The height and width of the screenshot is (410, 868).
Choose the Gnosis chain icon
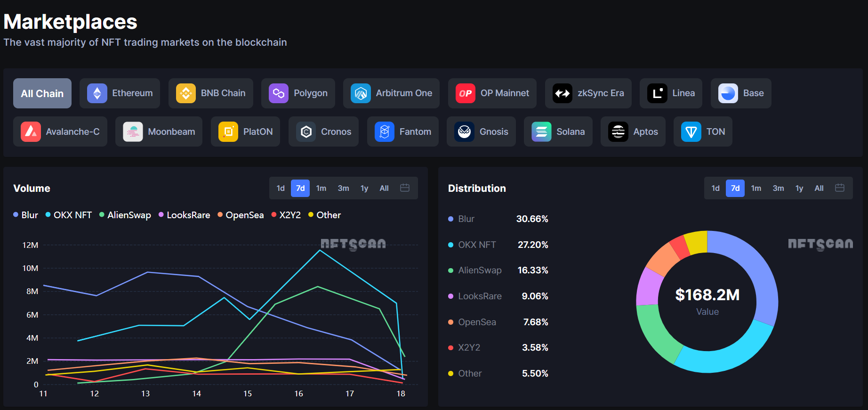465,131
